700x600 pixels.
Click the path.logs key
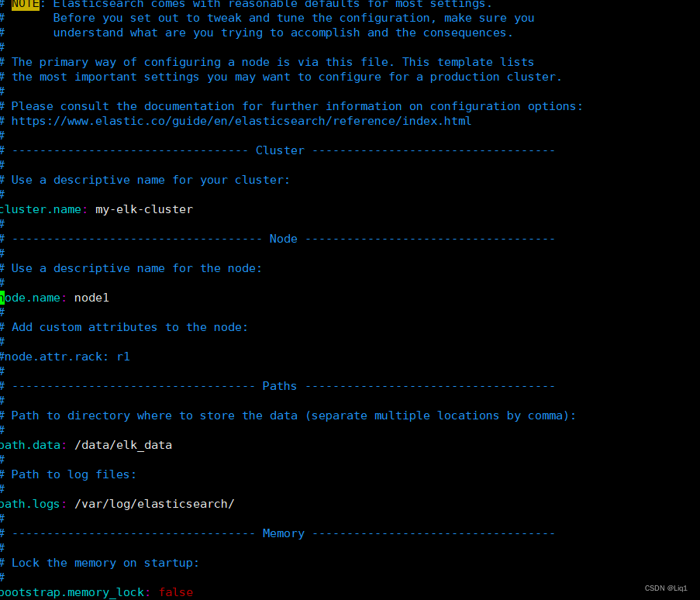click(30, 504)
